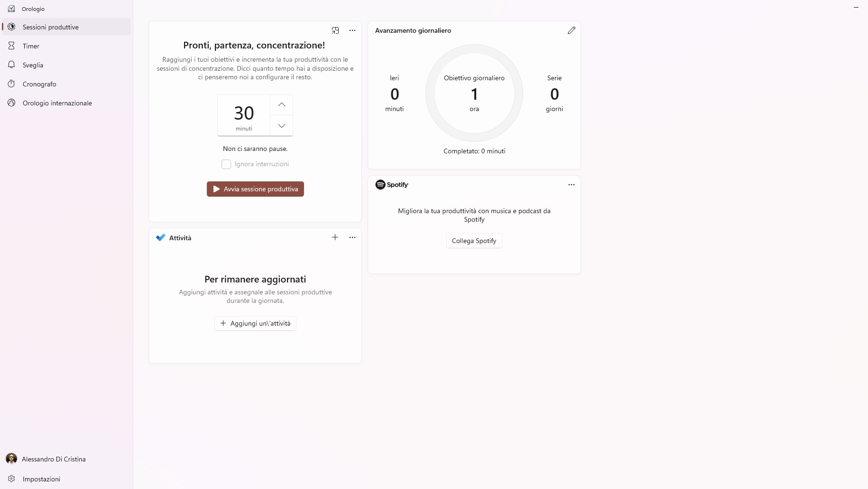Click the Alessandro Di Cristina profile avatar

(x=11, y=459)
